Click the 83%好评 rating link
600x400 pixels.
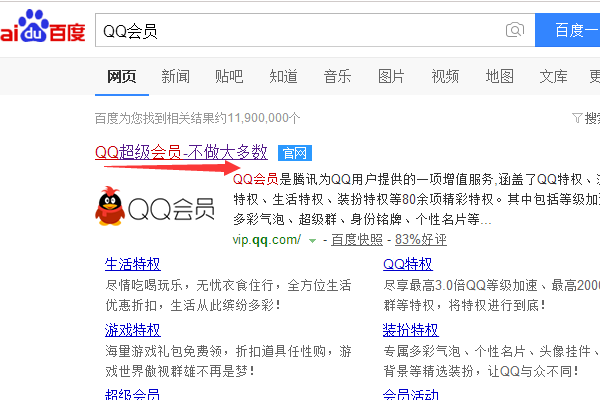[x=421, y=240]
